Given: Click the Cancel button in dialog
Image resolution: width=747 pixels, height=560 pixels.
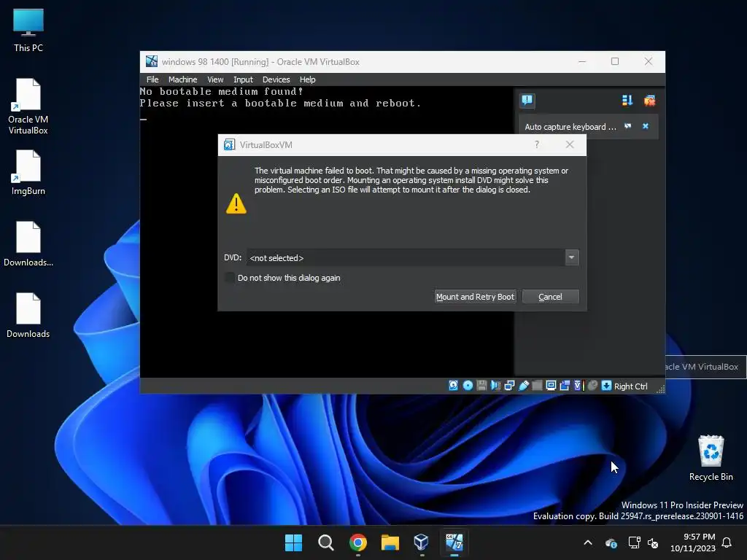Looking at the screenshot, I should 550,297.
